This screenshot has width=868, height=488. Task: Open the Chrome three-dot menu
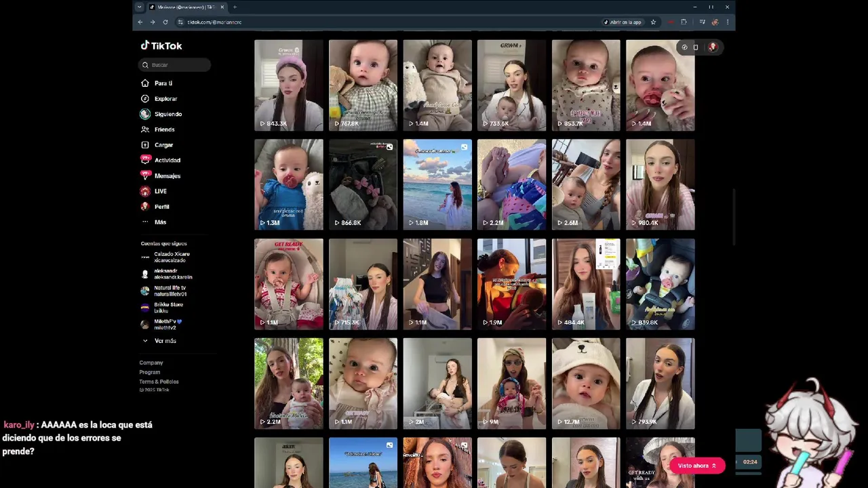[728, 22]
